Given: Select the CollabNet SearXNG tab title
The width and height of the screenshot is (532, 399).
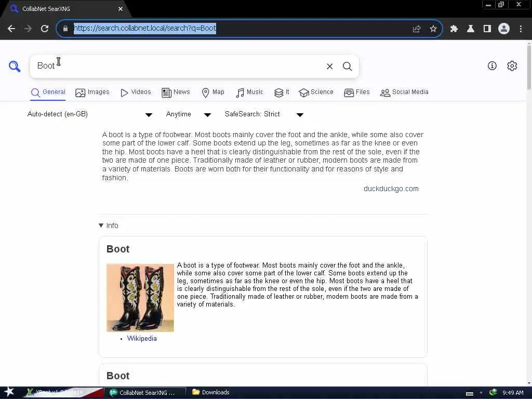Looking at the screenshot, I should click(x=46, y=9).
